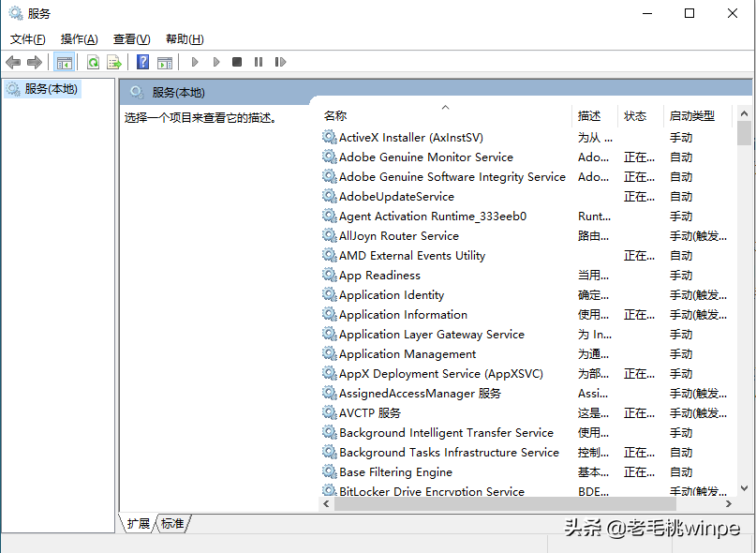Click the horizontal scrollbar right arrow
This screenshot has width=756, height=553.
pos(729,503)
